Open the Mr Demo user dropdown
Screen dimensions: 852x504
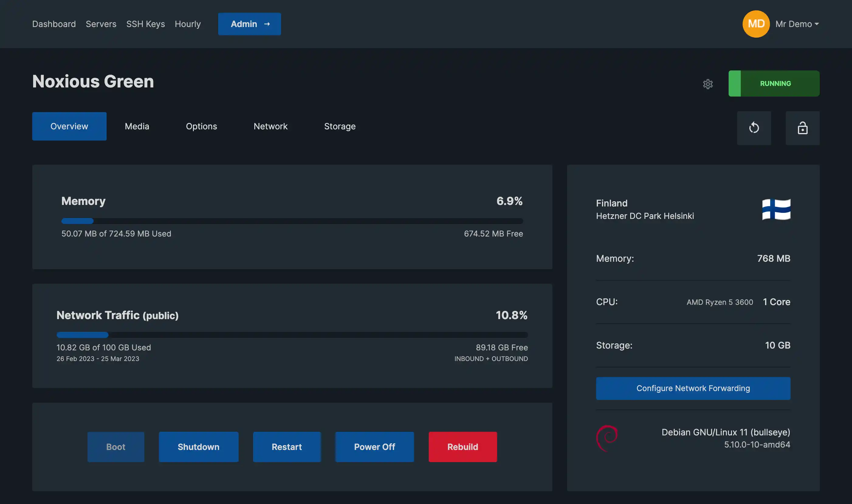click(797, 24)
